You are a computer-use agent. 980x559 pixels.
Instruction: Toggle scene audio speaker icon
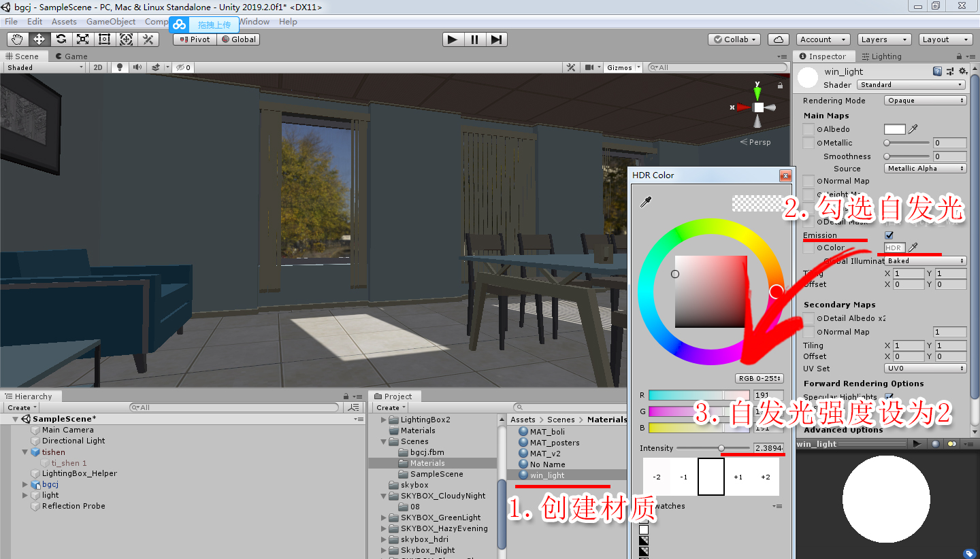[138, 67]
